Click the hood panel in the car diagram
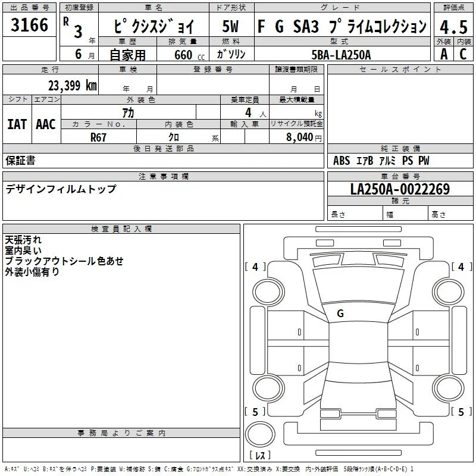 click(x=358, y=286)
